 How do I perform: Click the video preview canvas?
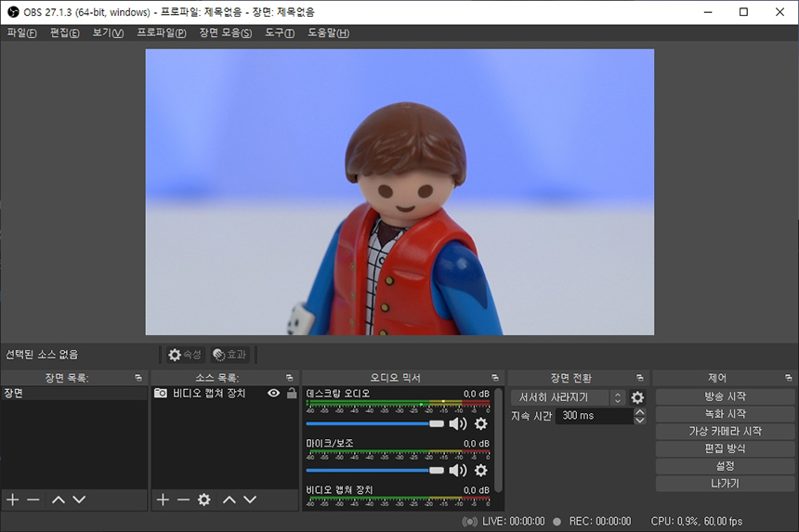click(x=399, y=192)
